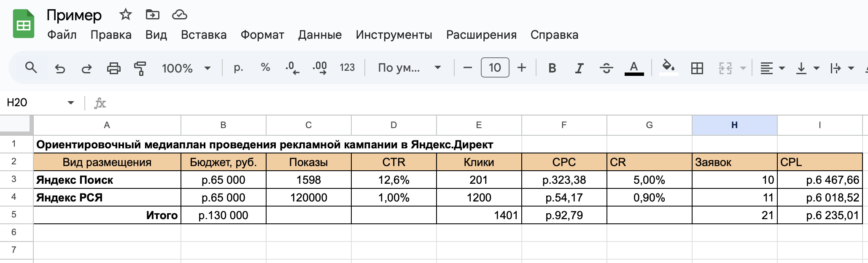This screenshot has width=868, height=263.
Task: Open the font family dropdown По ум...
Action: point(409,68)
